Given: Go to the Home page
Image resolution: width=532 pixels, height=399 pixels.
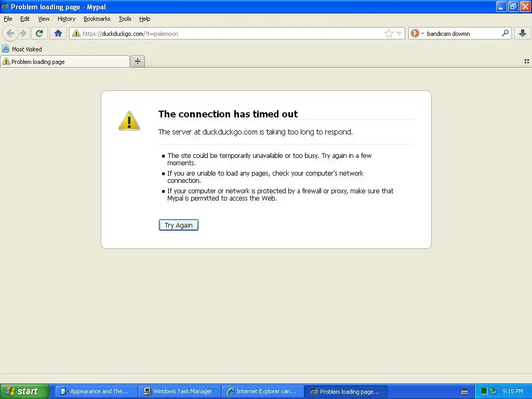Looking at the screenshot, I should coord(58,33).
